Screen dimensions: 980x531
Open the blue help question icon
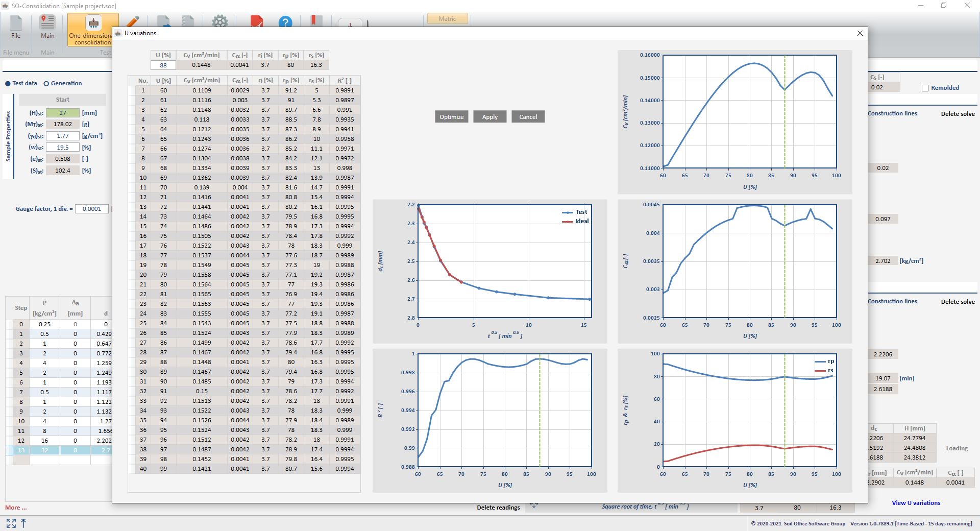(x=285, y=22)
